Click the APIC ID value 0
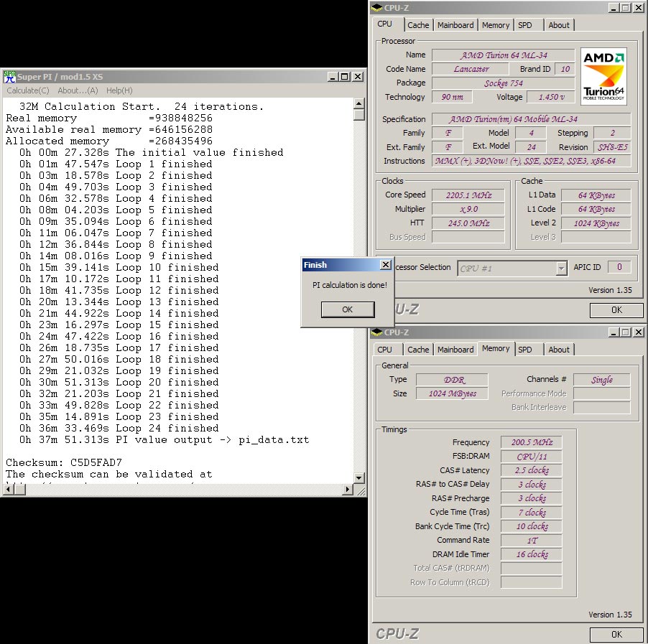The width and height of the screenshot is (648, 644). 619,267
